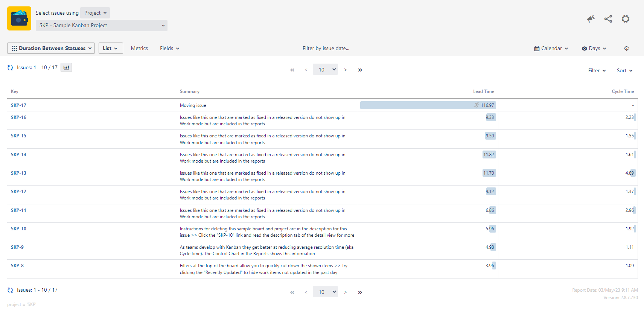
Task: Open the Metrics menu
Action: (x=139, y=49)
